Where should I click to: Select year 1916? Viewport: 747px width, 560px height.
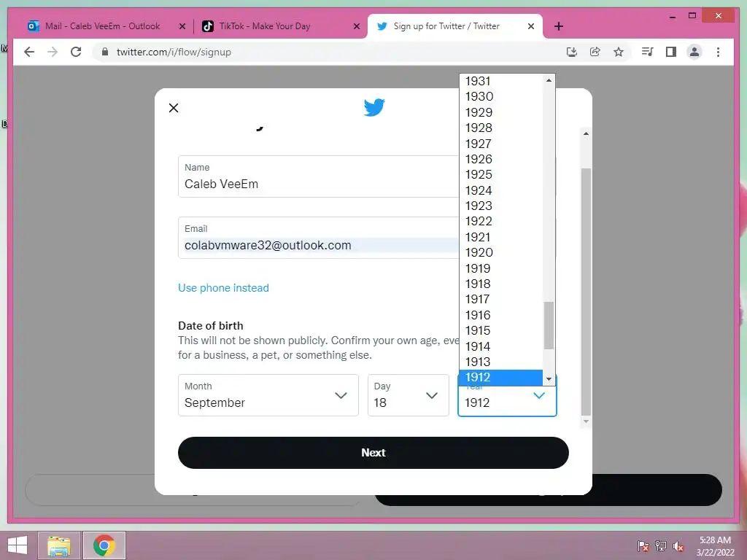tap(500, 315)
